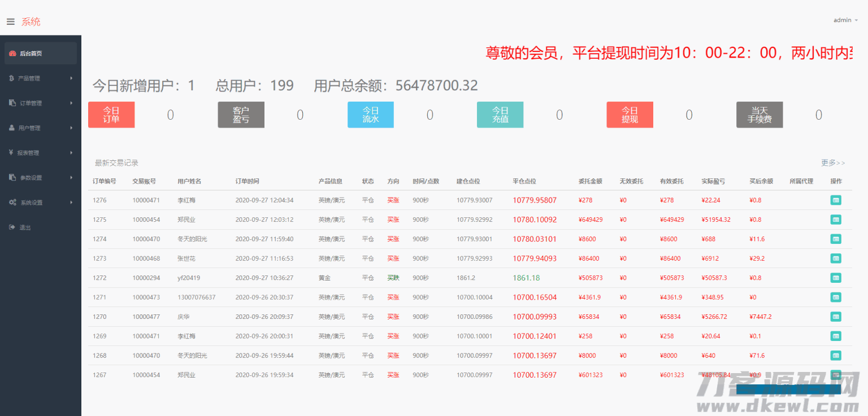Click the 更多>> link

click(x=833, y=163)
